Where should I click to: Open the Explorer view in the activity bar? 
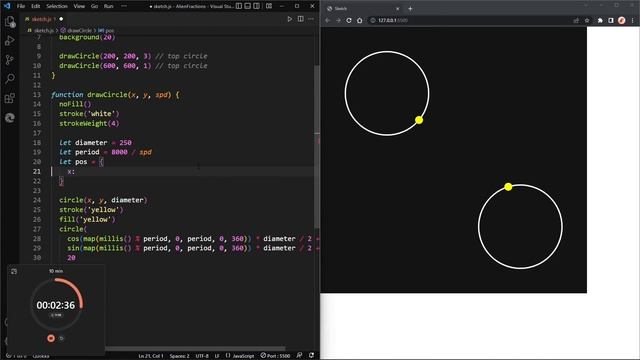tap(9, 22)
